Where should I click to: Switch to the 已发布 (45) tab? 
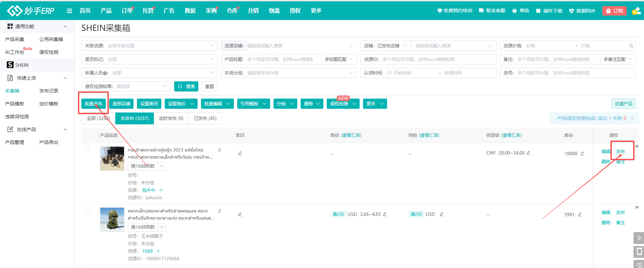(x=205, y=118)
